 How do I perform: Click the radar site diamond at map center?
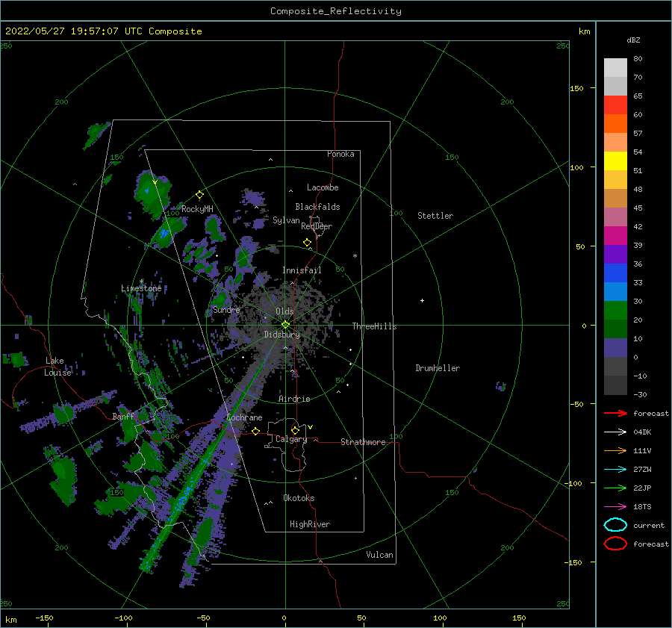(x=285, y=325)
